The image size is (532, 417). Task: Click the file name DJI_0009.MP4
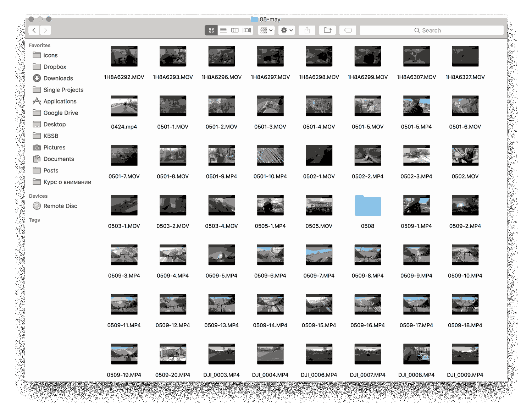pyautogui.click(x=465, y=375)
